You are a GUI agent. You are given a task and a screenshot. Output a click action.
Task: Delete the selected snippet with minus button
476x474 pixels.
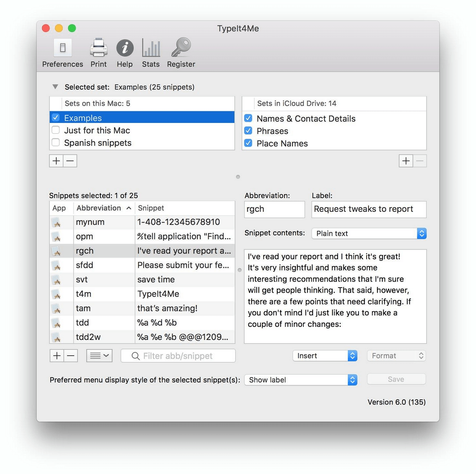(x=71, y=356)
